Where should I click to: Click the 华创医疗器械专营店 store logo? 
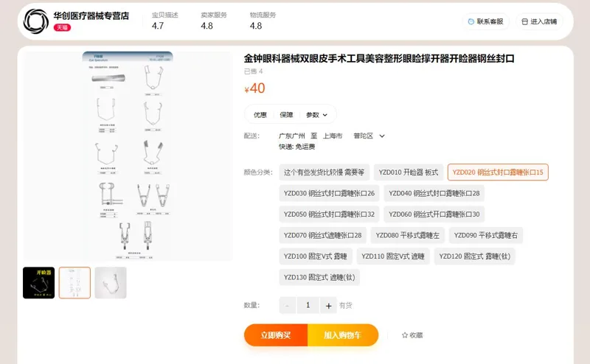point(35,21)
